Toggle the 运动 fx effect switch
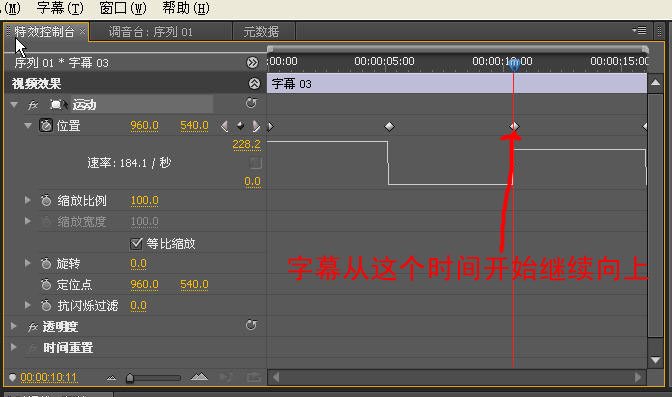The width and height of the screenshot is (672, 397). tap(33, 105)
